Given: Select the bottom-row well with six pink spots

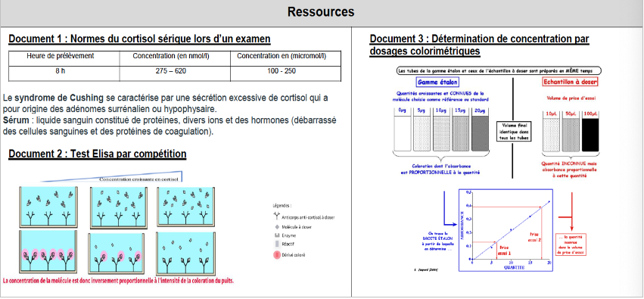Looking at the screenshot, I should click(48, 251).
